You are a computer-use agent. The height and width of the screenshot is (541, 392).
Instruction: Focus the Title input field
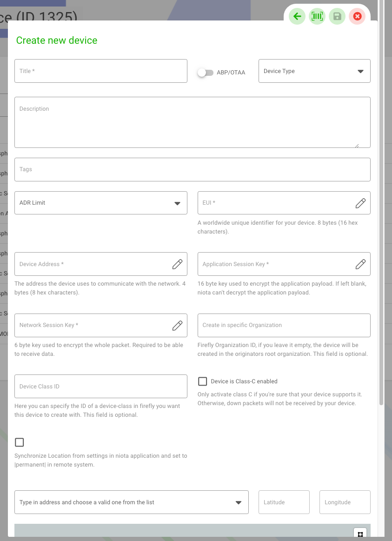point(101,71)
